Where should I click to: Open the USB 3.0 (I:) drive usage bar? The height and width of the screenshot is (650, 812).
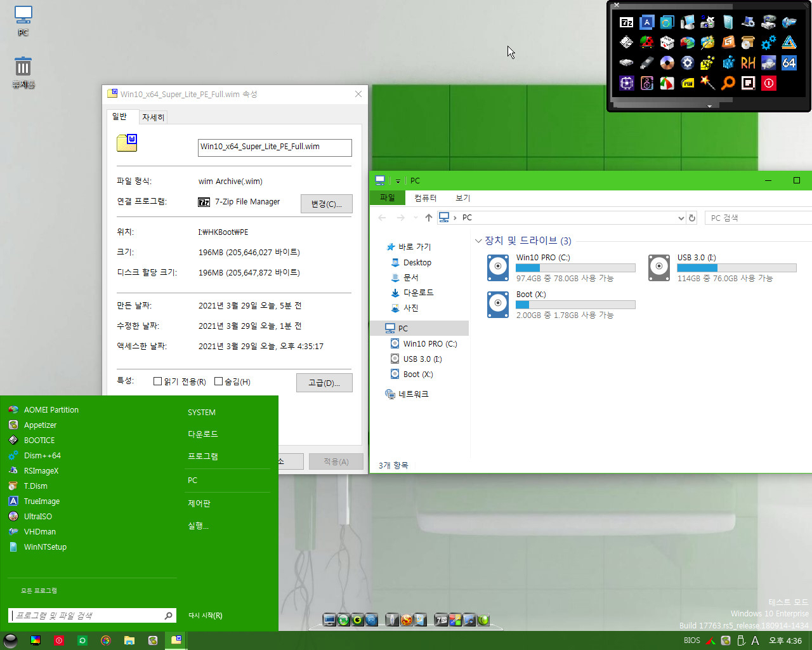click(x=737, y=268)
